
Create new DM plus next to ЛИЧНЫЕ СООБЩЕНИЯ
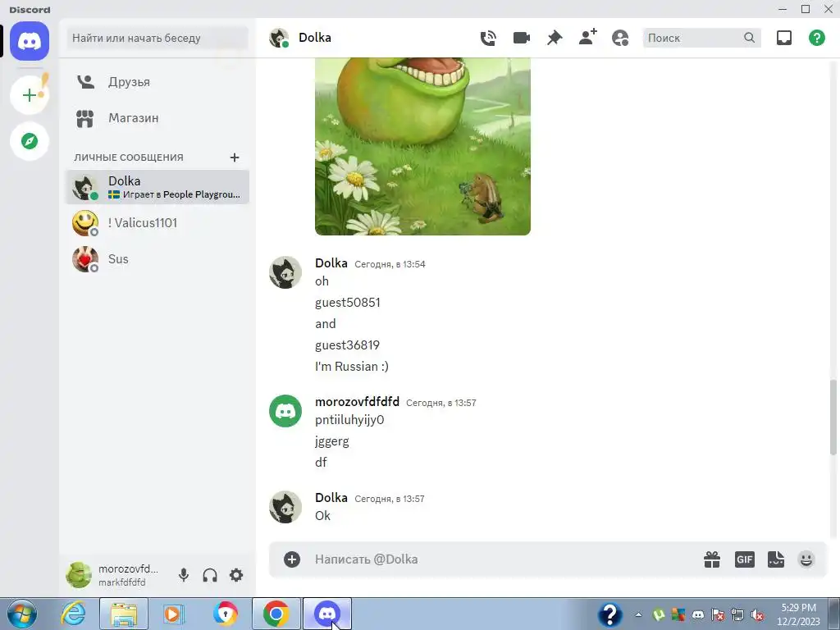234,157
